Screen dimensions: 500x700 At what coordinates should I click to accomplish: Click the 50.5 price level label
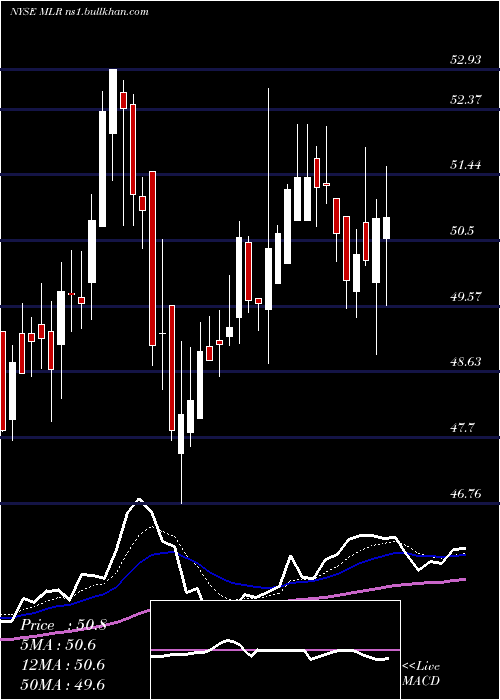click(462, 231)
